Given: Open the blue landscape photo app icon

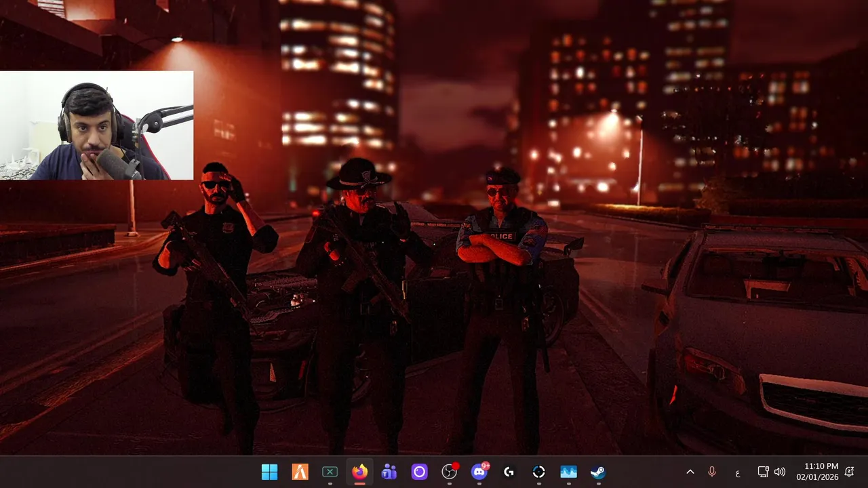Looking at the screenshot, I should coord(568,472).
